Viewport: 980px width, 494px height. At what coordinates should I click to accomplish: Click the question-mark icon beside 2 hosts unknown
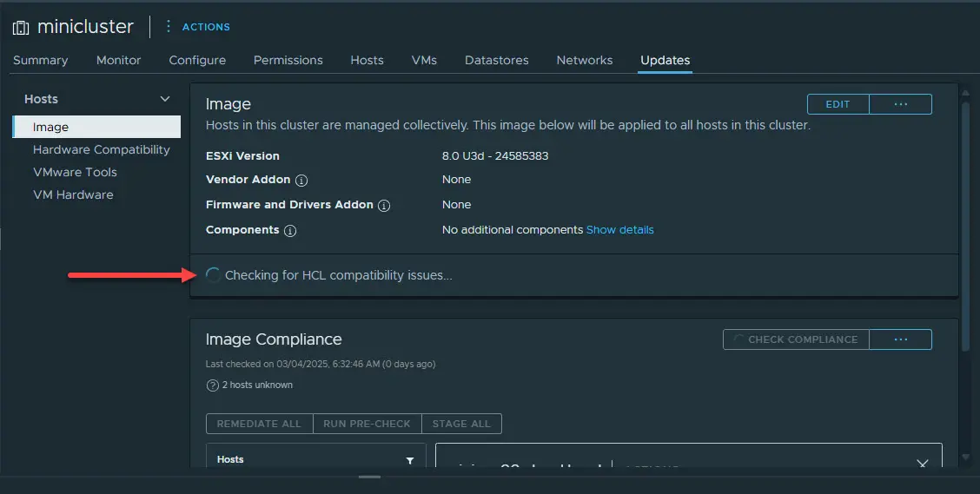[213, 385]
